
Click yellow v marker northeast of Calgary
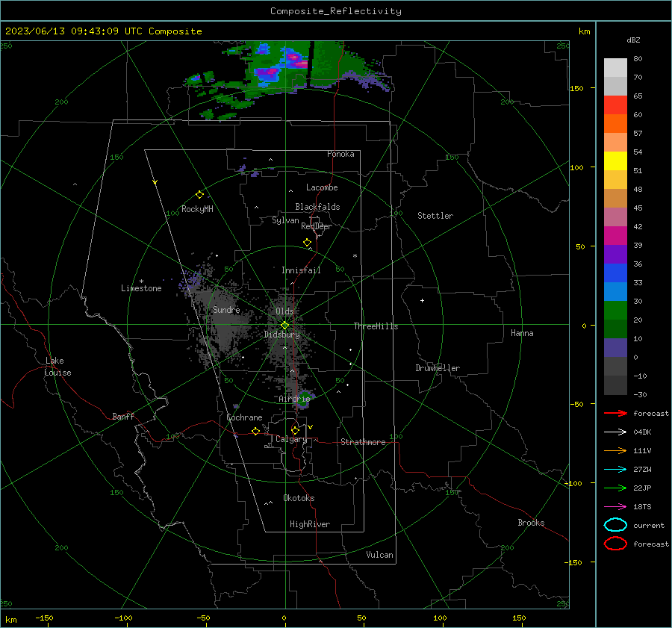tap(311, 427)
